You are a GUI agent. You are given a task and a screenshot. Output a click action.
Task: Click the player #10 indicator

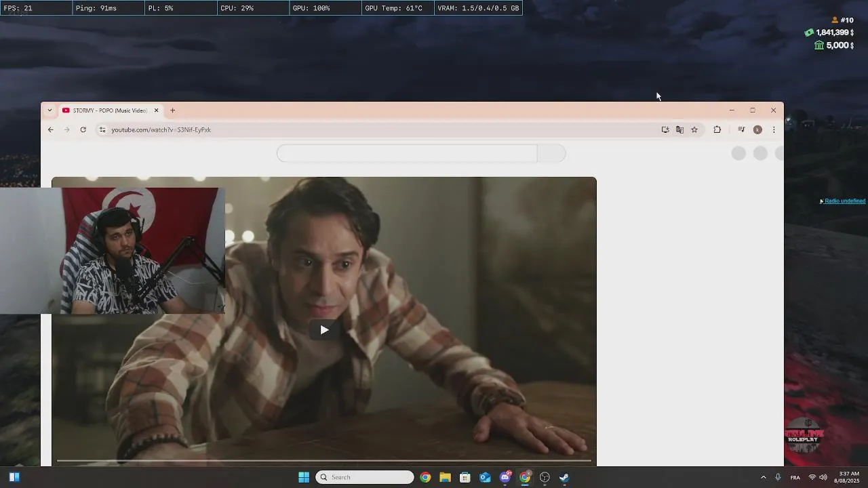pos(842,20)
